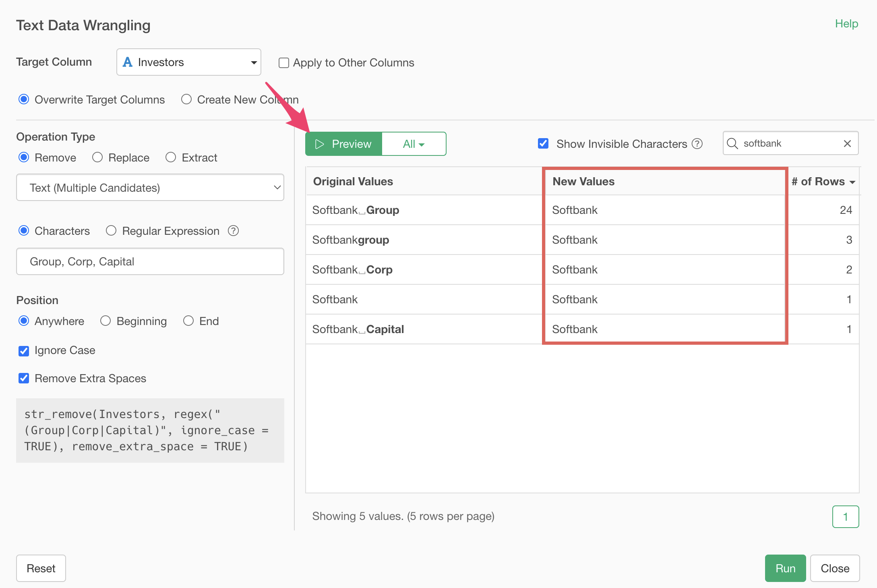Open the Target Column Investors dropdown
Viewport: 877px width, 588px height.
pos(189,62)
